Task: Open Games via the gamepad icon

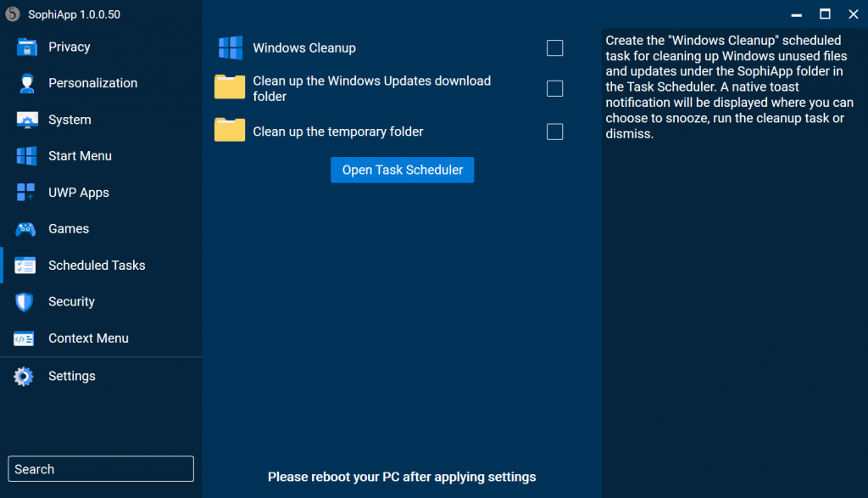Action: (25, 229)
